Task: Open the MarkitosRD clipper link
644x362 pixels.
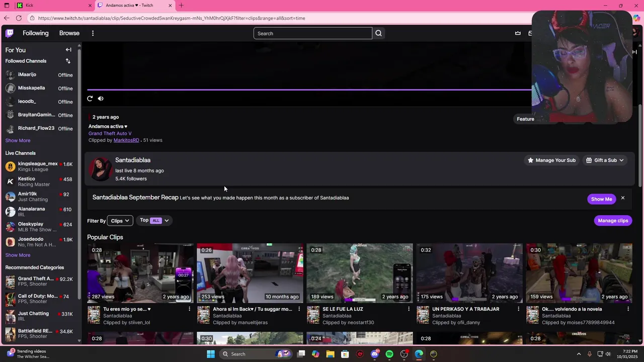Action: (126, 140)
